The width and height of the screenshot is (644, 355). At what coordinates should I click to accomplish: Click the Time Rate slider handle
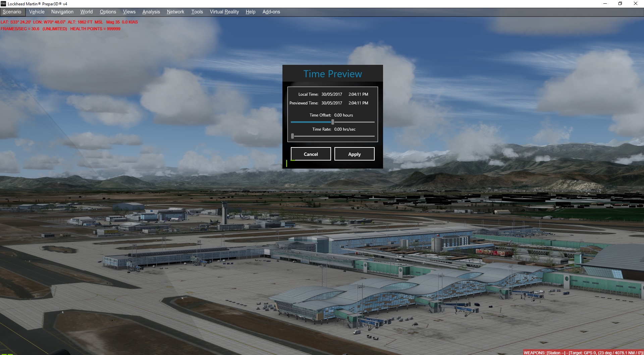(292, 136)
